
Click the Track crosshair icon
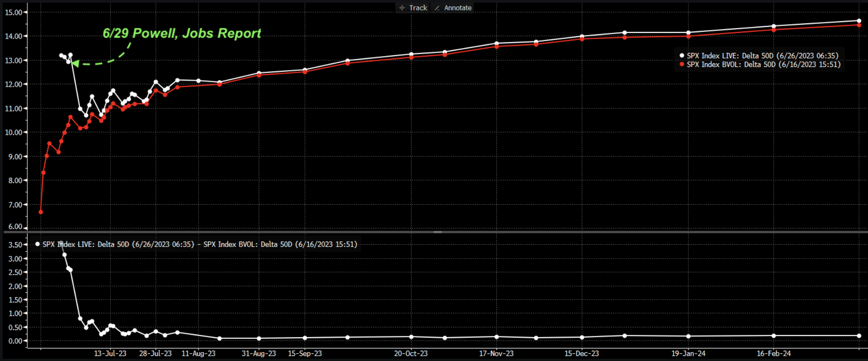pos(402,8)
